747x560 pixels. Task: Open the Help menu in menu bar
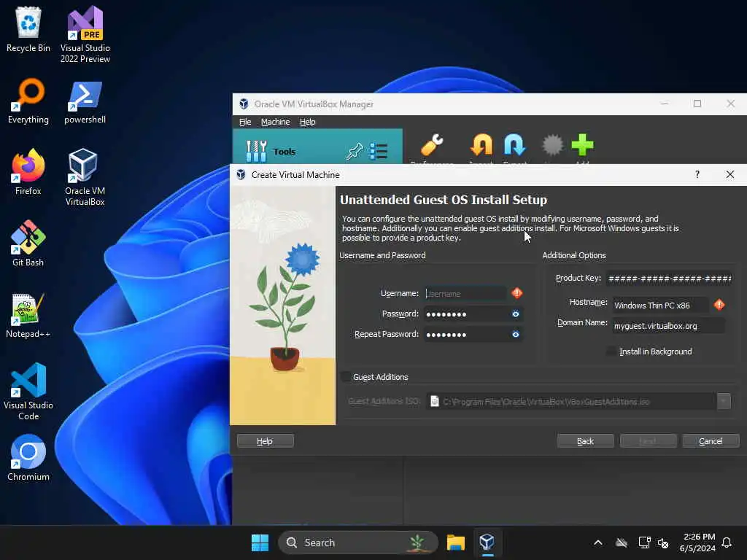[x=307, y=122]
